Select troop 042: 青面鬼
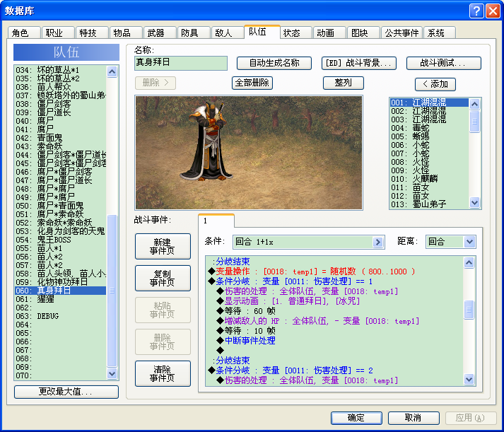504x432 pixels. tap(60, 138)
